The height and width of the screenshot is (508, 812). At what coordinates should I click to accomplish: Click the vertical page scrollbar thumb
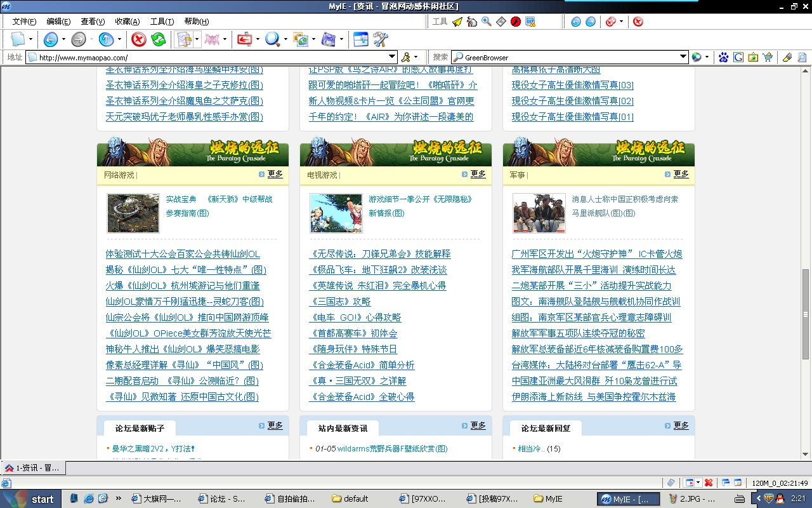[x=806, y=313]
